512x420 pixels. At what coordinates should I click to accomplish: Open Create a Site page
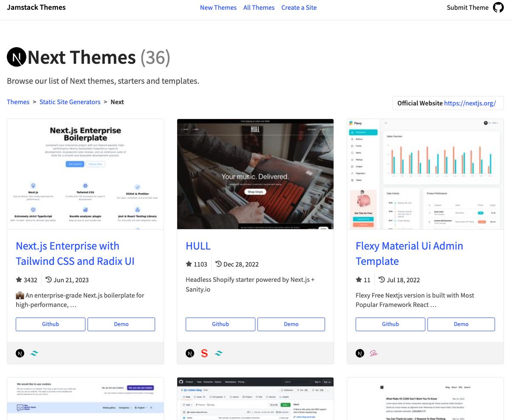299,8
